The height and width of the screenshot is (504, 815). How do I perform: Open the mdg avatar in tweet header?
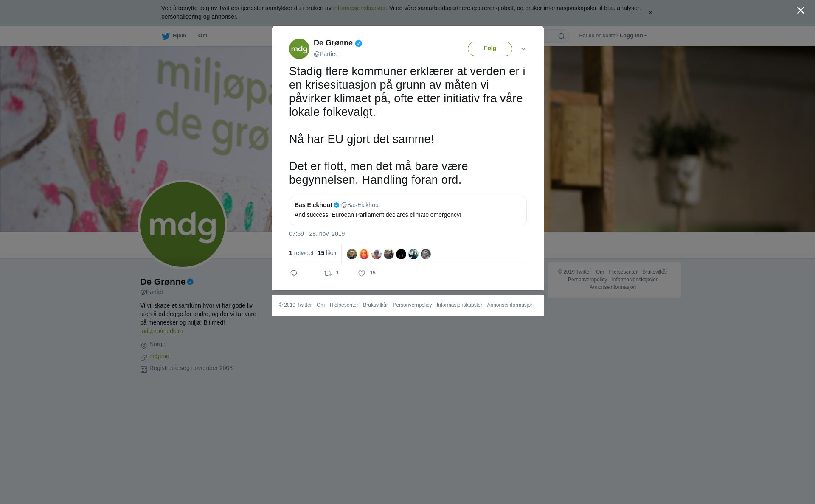(299, 49)
